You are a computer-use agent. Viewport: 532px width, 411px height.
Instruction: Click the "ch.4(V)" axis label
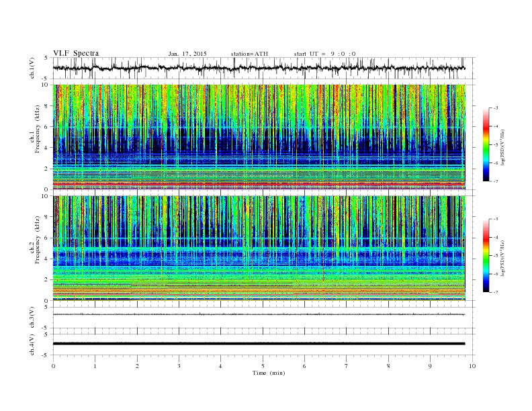tap(32, 345)
